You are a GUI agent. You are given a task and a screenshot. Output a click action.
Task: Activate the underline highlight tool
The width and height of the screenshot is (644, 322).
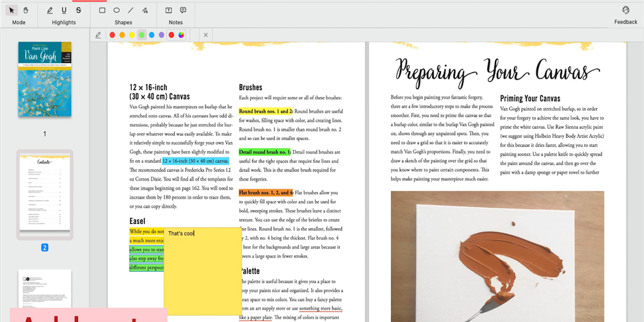pyautogui.click(x=64, y=10)
